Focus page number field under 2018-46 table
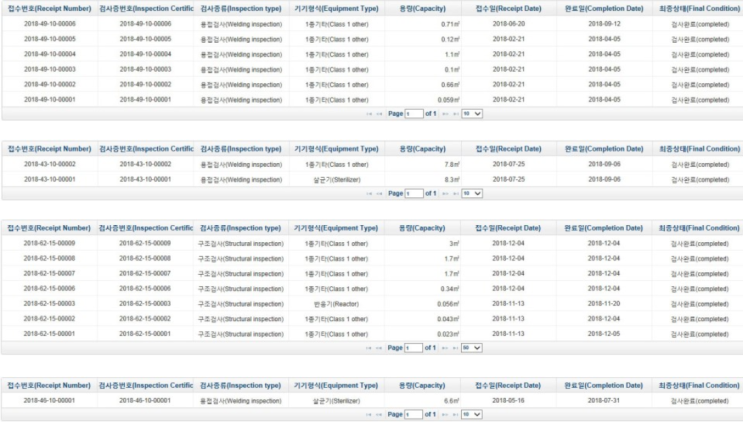Viewport: 743px width, 422px height. click(x=414, y=414)
